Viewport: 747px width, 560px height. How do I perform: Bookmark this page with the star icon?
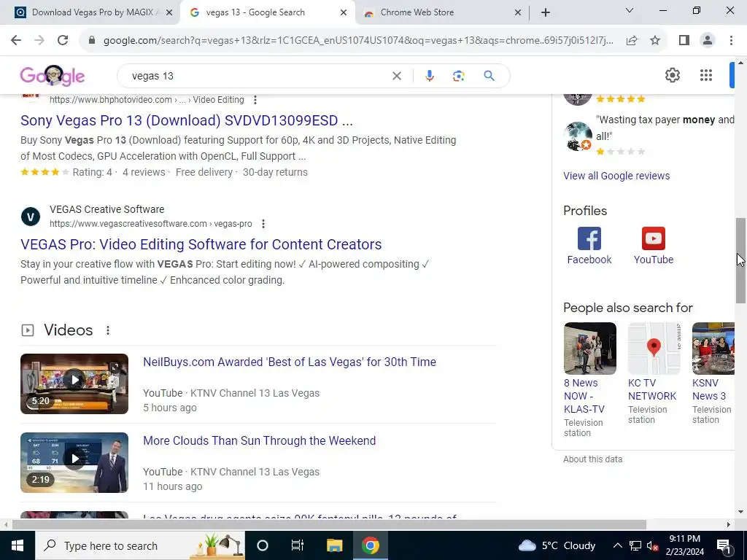click(x=655, y=41)
